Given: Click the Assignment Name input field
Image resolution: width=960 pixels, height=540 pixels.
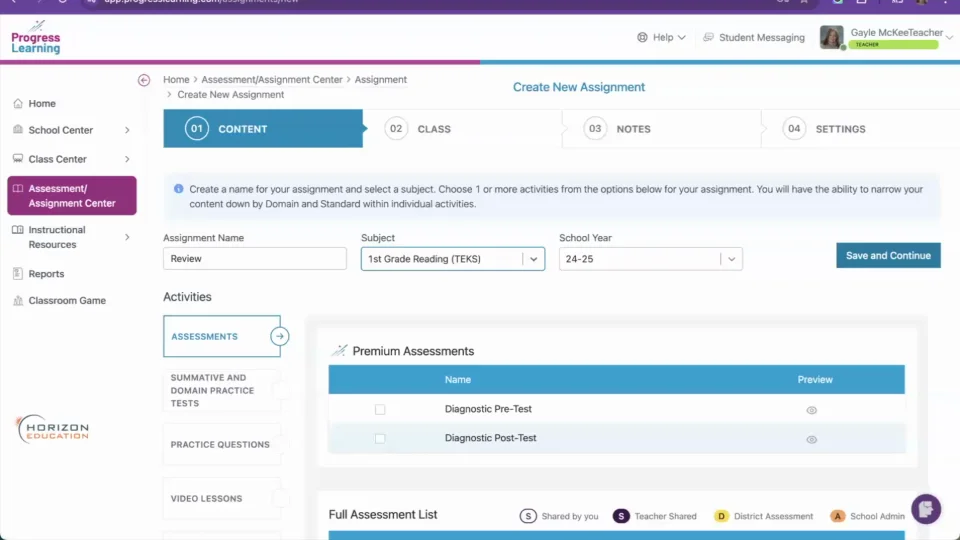Looking at the screenshot, I should click(254, 259).
